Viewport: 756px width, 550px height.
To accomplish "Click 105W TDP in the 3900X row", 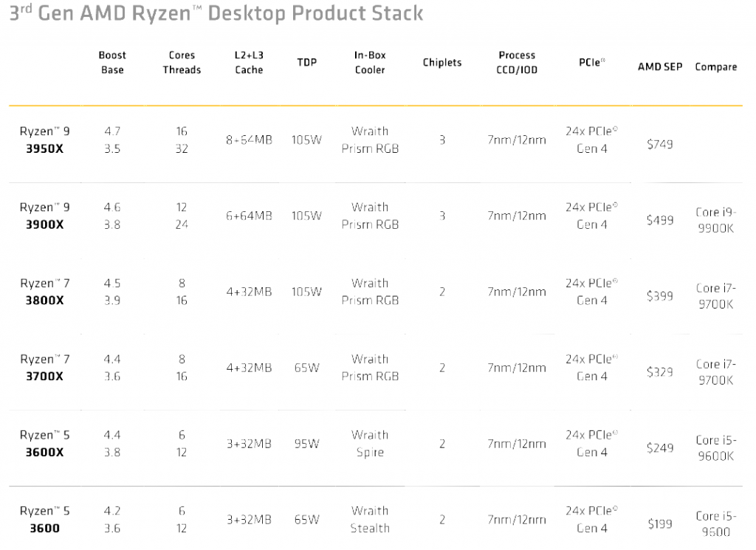I will tap(306, 216).
